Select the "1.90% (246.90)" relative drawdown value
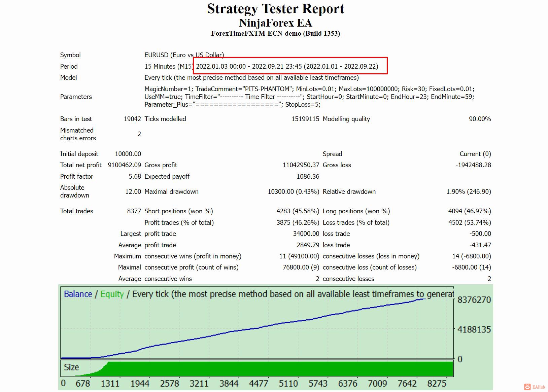Image resolution: width=548 pixels, height=392 pixels. coord(469,191)
